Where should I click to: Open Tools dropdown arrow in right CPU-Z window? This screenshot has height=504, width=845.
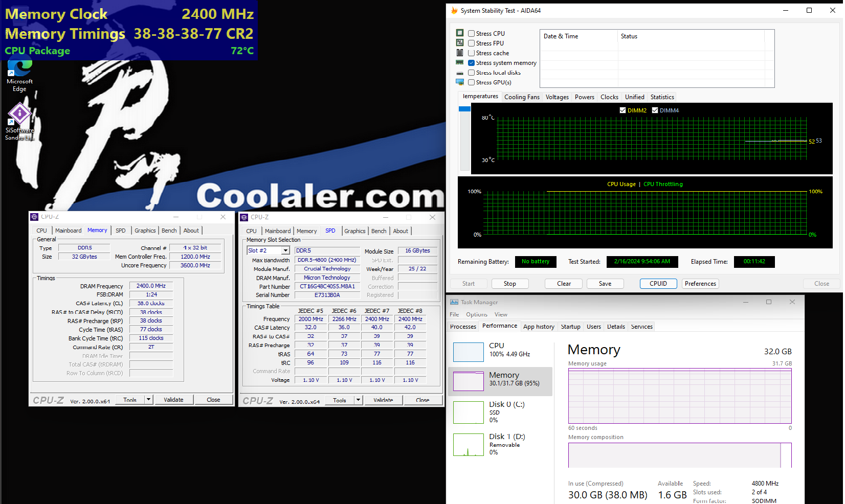click(x=359, y=400)
